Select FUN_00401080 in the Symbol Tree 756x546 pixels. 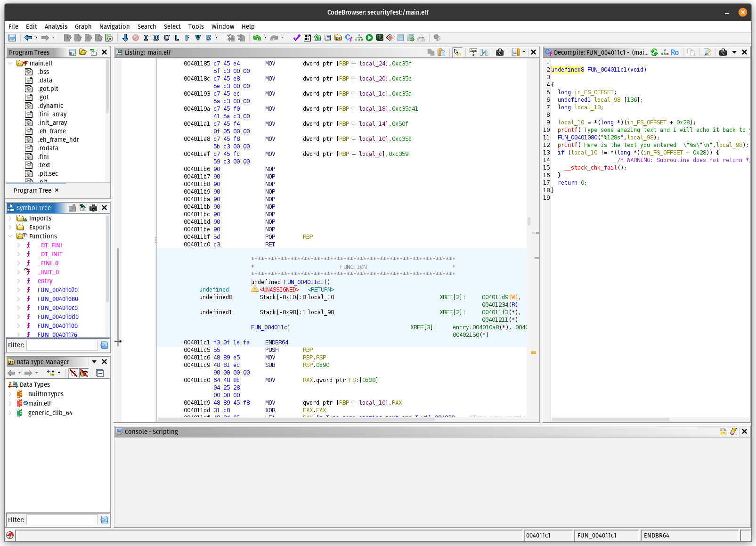[x=57, y=299]
